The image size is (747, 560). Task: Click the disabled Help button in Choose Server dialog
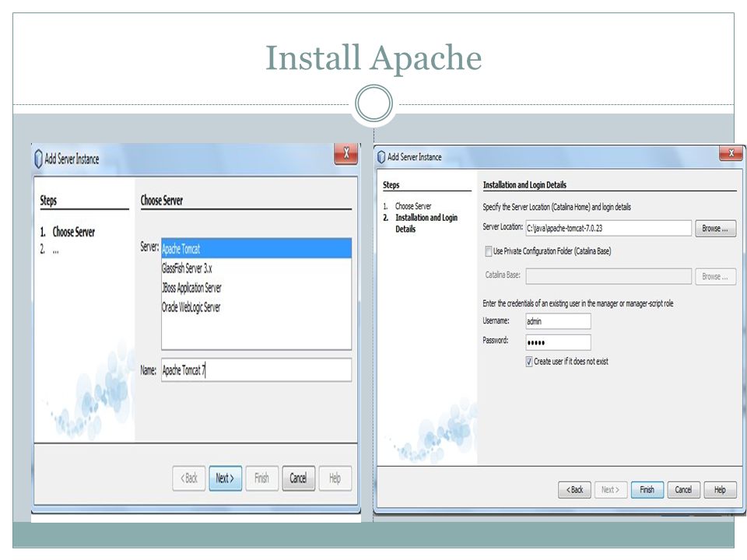coord(335,478)
